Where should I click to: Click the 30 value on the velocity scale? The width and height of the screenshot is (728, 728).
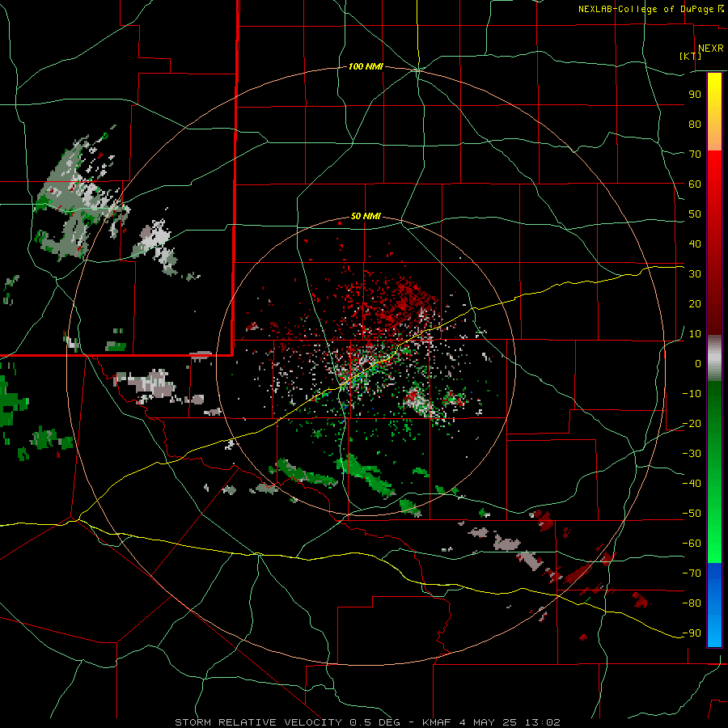[695, 274]
